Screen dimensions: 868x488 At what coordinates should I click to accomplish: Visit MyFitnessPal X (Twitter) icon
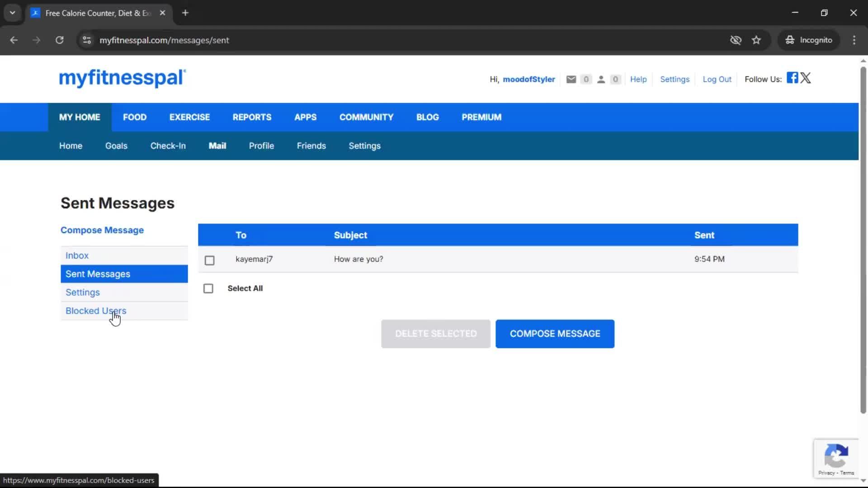click(x=806, y=78)
